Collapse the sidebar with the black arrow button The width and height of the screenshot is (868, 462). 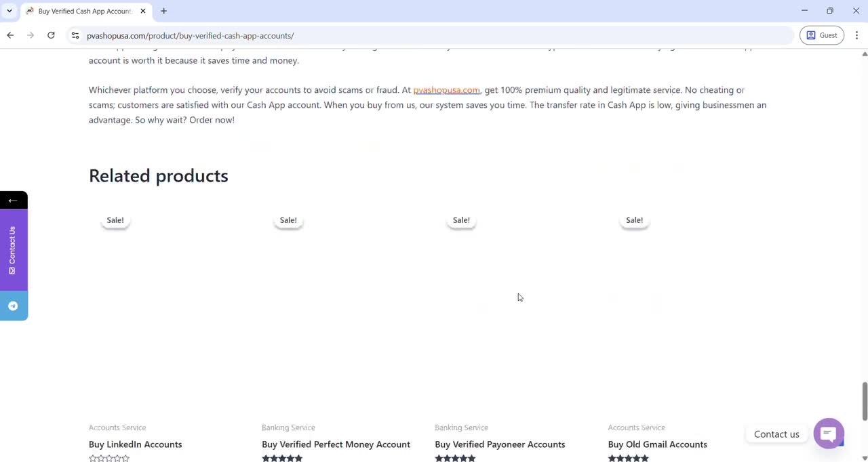(13, 201)
